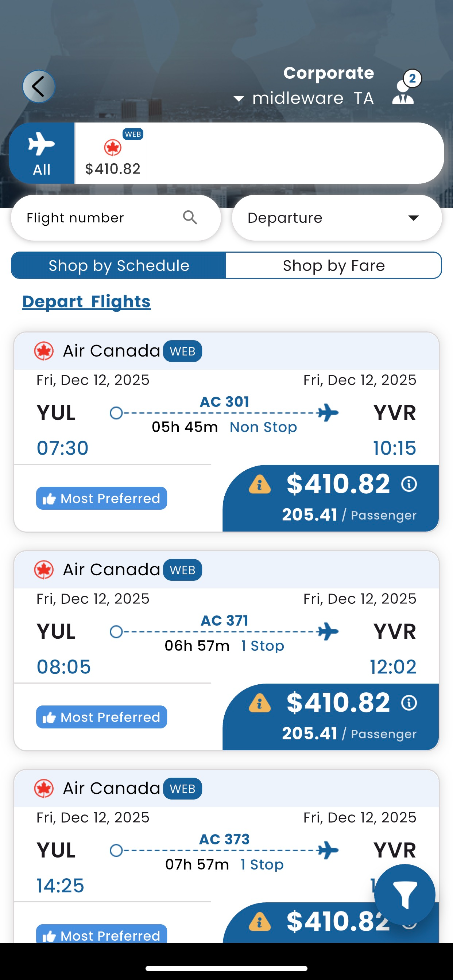Switch to Shop by Fare tab
Image resolution: width=453 pixels, height=980 pixels.
[x=333, y=265]
